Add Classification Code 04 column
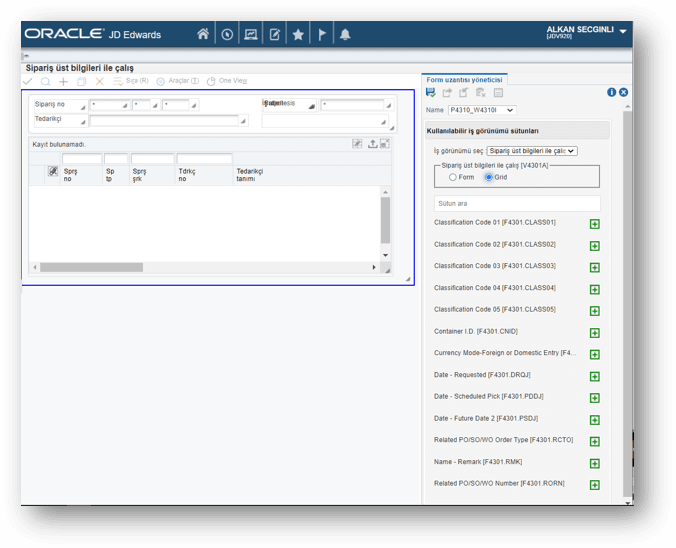The width and height of the screenshot is (676, 548). point(595,289)
